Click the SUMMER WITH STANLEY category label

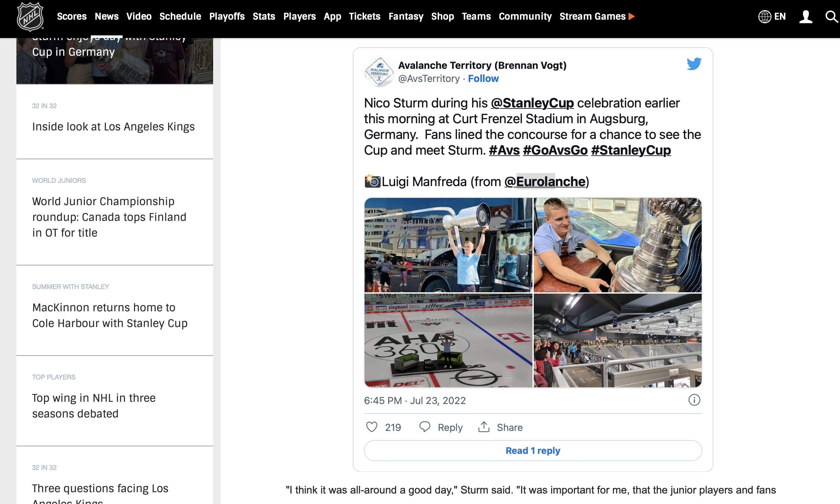(x=70, y=287)
